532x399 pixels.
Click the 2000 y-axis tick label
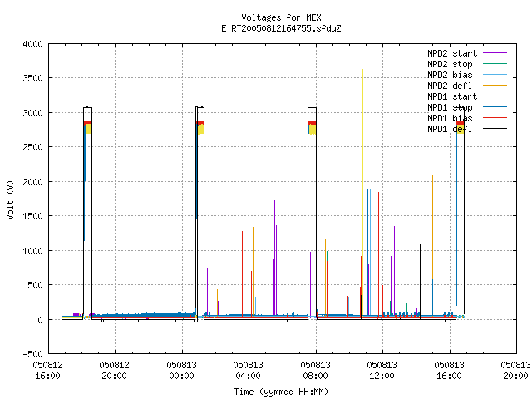(x=33, y=182)
